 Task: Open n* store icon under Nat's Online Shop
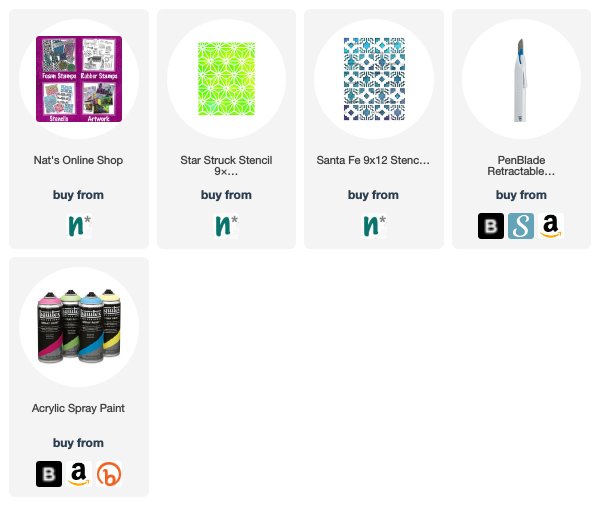(79, 226)
